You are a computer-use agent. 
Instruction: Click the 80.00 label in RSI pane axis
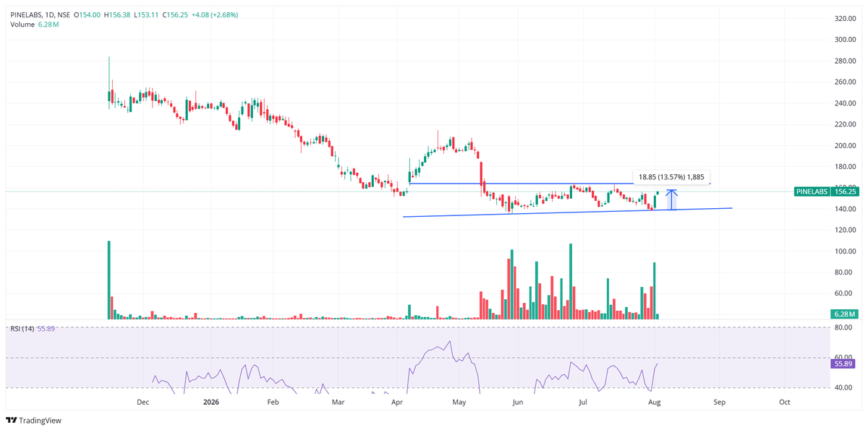tap(844, 327)
